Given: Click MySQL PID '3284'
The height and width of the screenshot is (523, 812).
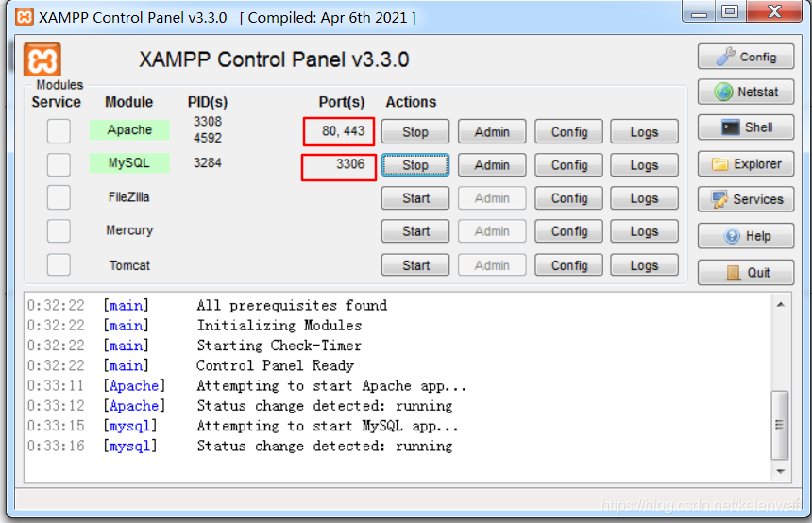Looking at the screenshot, I should (208, 163).
